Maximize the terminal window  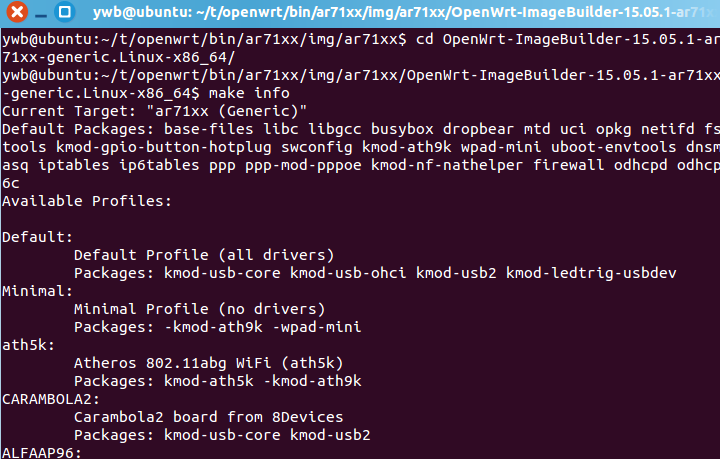(65, 11)
